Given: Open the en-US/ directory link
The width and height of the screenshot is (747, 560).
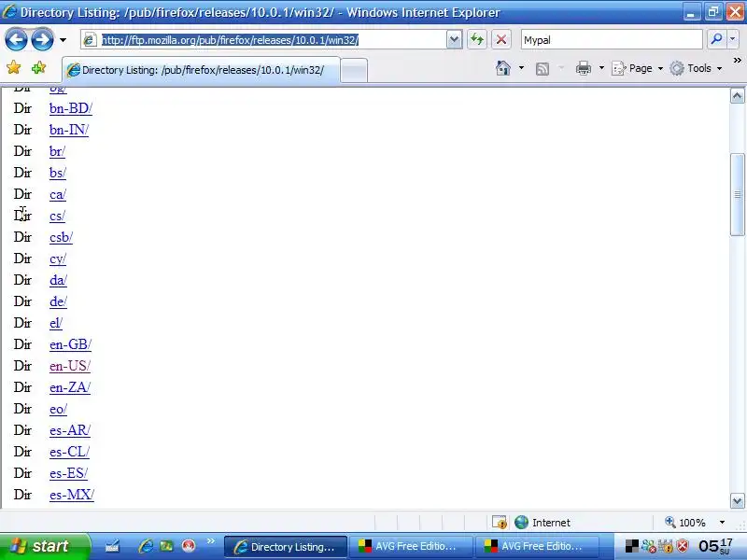Looking at the screenshot, I should [x=70, y=366].
